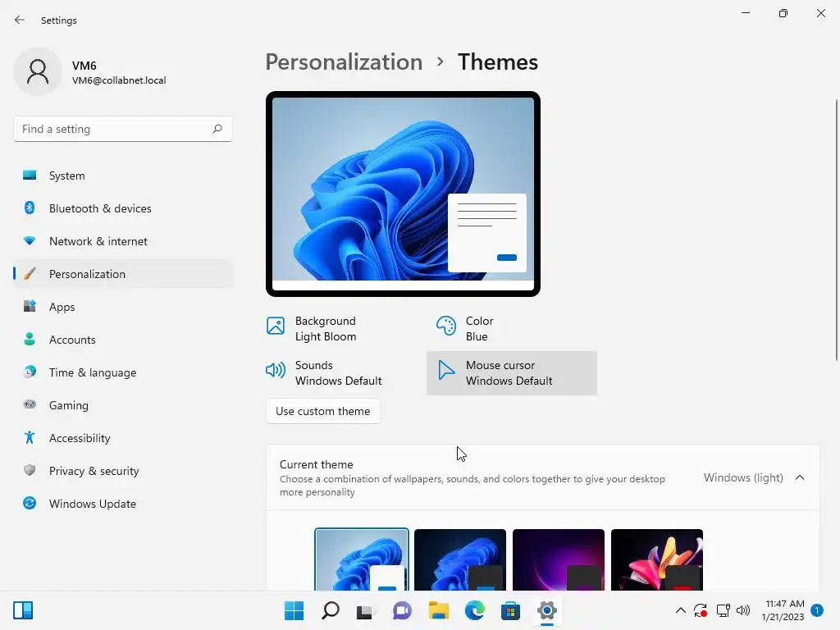
Task: Launch Microsoft Edge from the taskbar
Action: (x=475, y=610)
